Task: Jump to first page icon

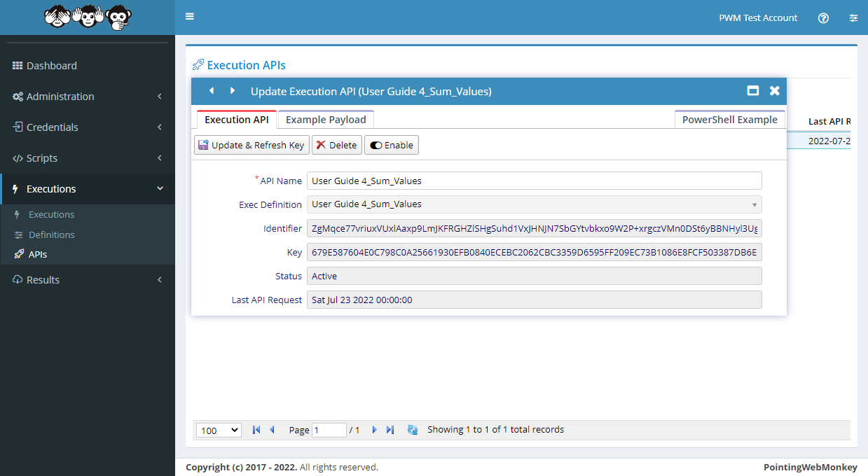Action: click(256, 430)
